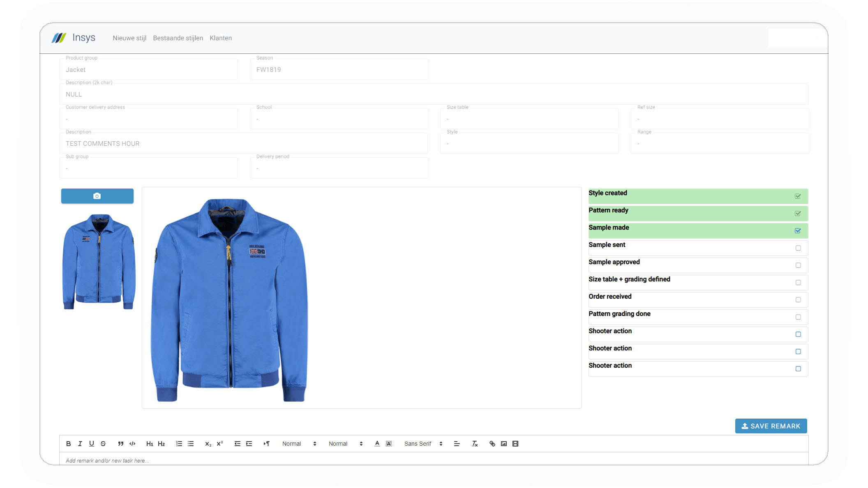Screen dimensions: 868x488
Task: Create an ordered numbered list
Action: (x=179, y=444)
